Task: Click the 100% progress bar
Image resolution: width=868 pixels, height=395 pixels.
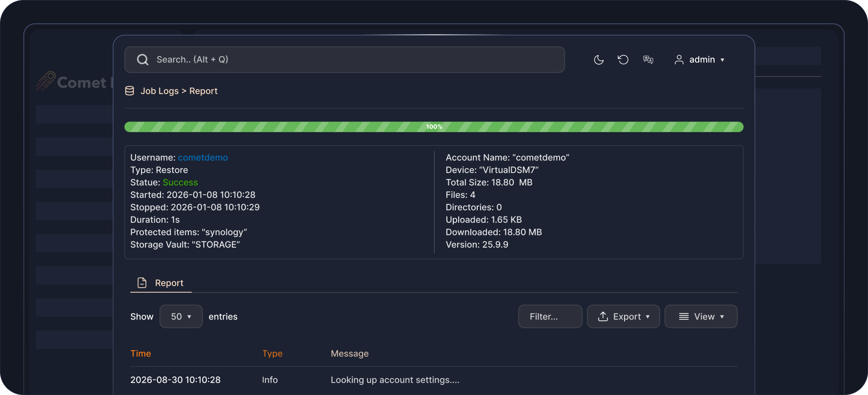Action: 434,127
